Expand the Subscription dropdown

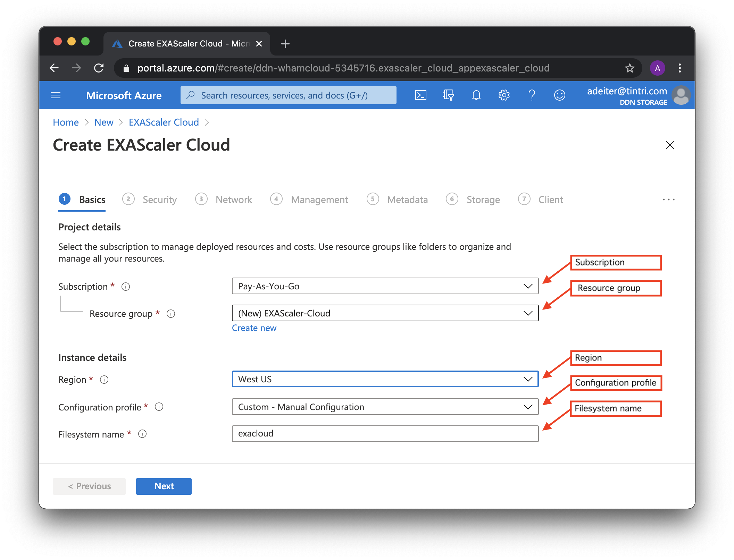pyautogui.click(x=385, y=286)
